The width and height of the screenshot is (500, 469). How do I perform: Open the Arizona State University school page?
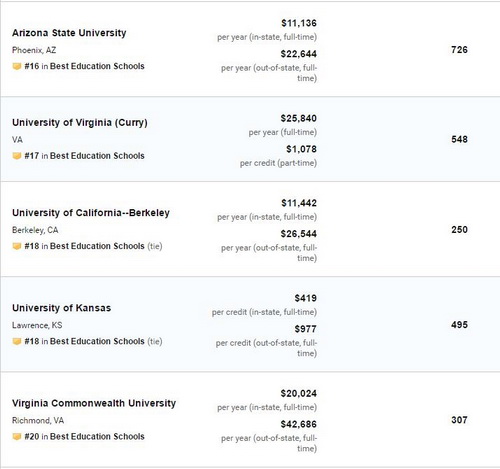tap(69, 33)
